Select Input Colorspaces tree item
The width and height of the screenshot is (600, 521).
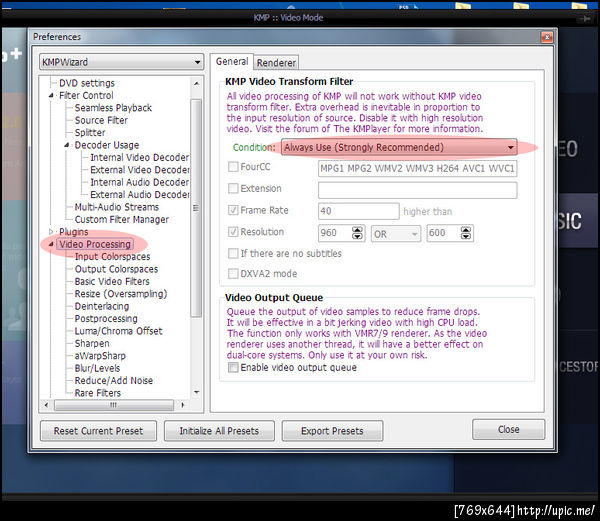point(112,257)
